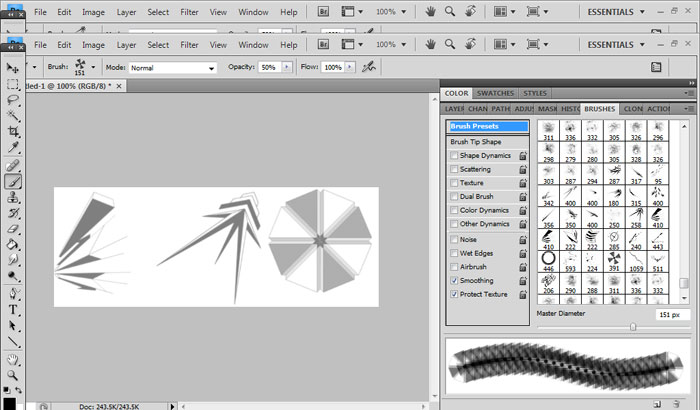Viewport: 700px width, 410px height.
Task: Check the Dual Brush option
Action: (x=454, y=197)
